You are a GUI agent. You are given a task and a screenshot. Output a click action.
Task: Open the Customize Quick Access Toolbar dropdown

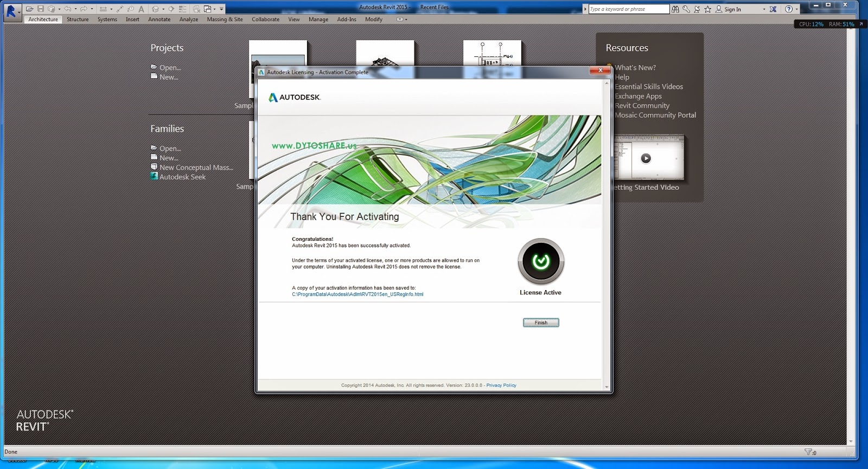[x=221, y=9]
